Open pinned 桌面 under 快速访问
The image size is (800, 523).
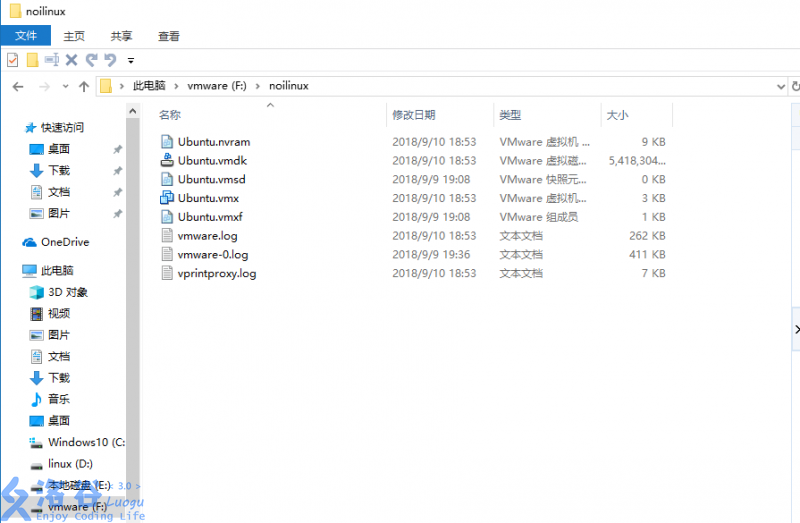click(59, 149)
